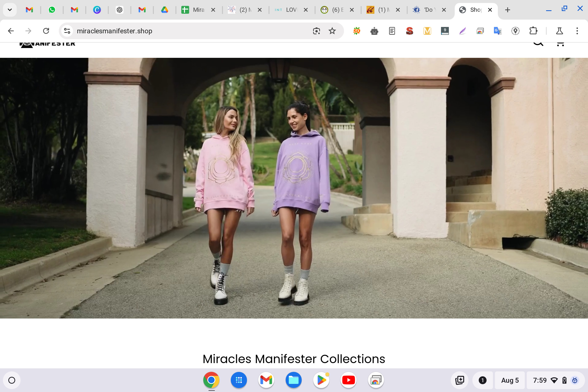Image resolution: width=588 pixels, height=392 pixels.
Task: Open the extension icon with badge 9
Action: point(445,31)
